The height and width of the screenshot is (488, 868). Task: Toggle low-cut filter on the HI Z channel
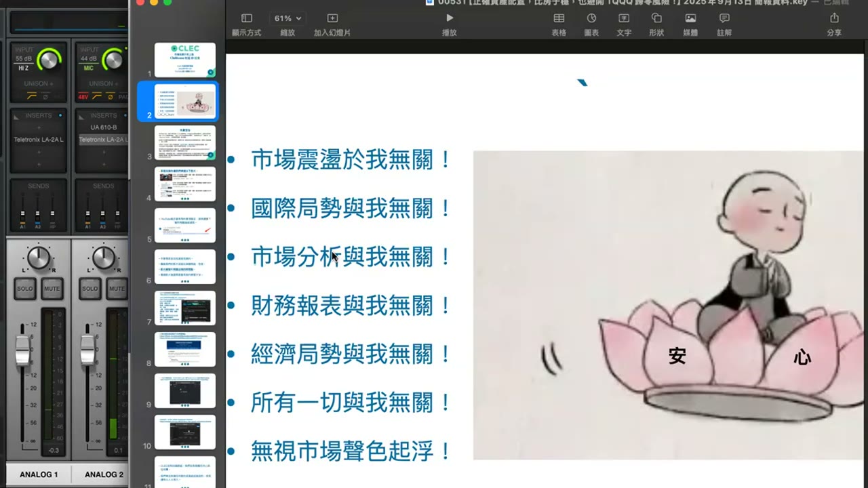pyautogui.click(x=31, y=97)
